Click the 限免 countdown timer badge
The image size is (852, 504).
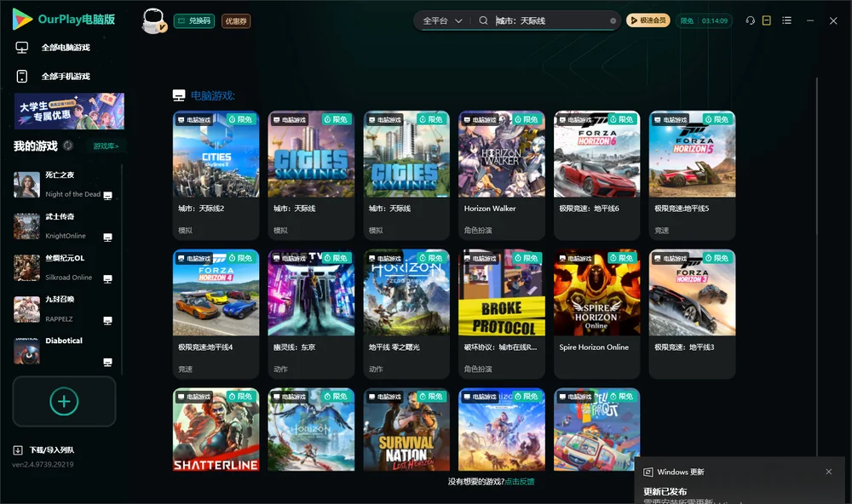(x=704, y=20)
